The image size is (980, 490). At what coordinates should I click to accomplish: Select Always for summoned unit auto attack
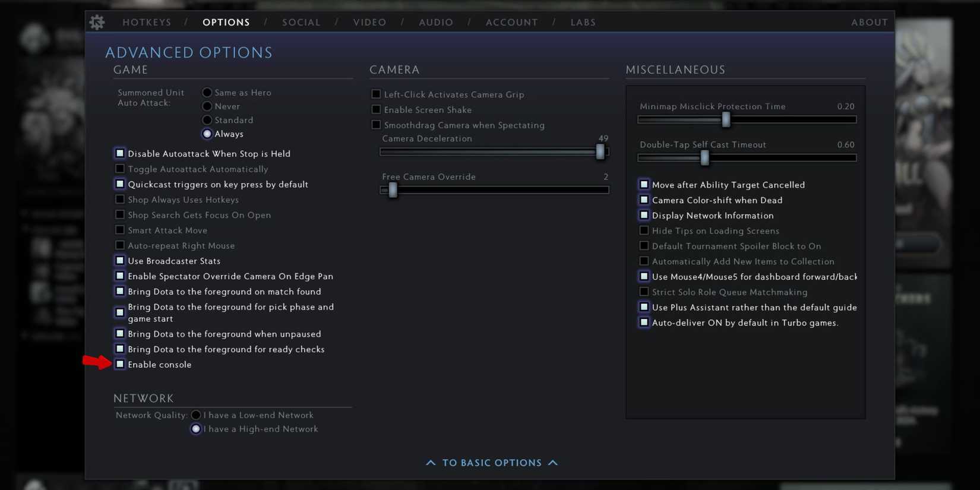click(x=207, y=134)
